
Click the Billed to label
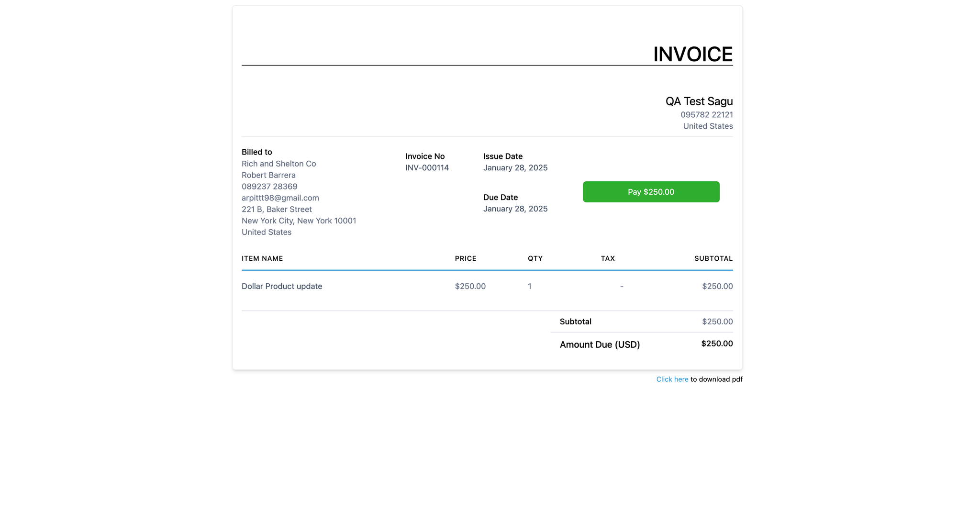pyautogui.click(x=257, y=152)
